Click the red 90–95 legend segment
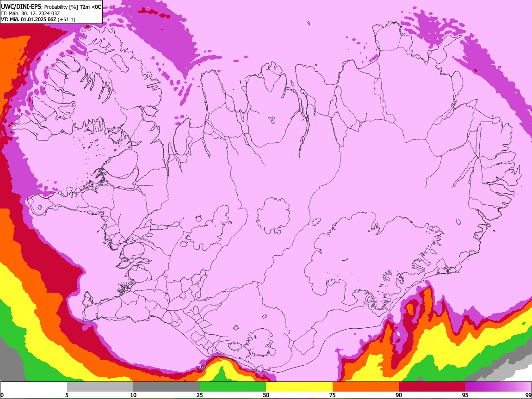This screenshot has height=399, width=532. (x=432, y=387)
